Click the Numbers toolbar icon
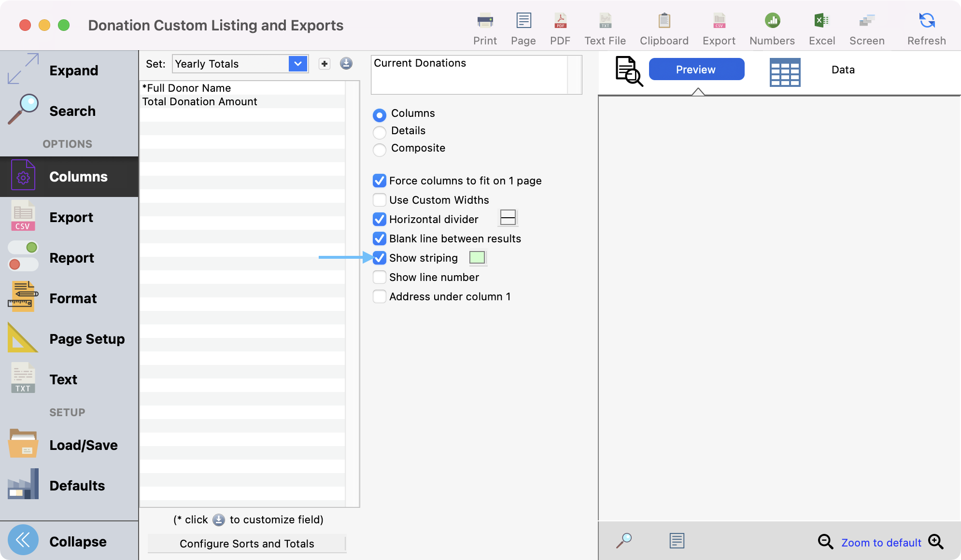The height and width of the screenshot is (560, 961). click(772, 21)
